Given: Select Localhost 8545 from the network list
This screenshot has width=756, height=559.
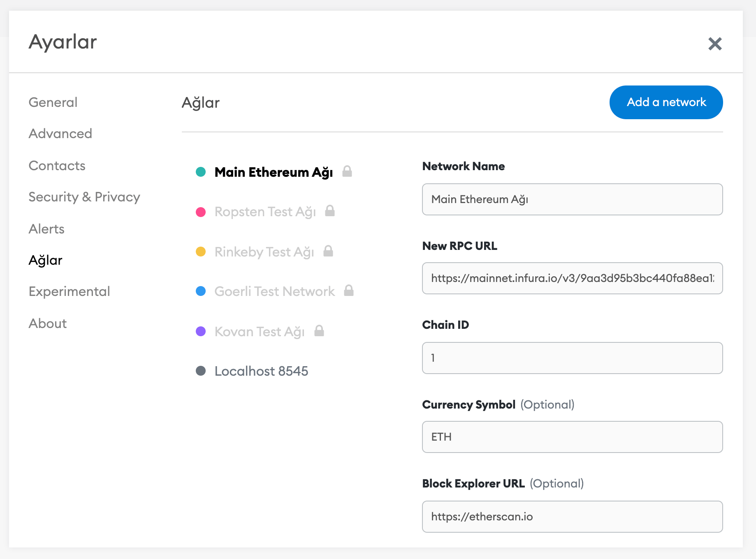Looking at the screenshot, I should tap(261, 371).
